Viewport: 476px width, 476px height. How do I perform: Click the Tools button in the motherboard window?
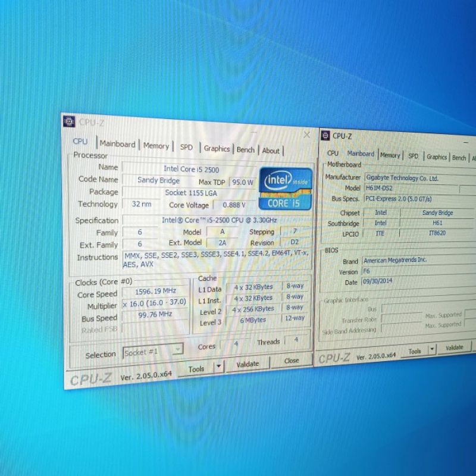point(415,352)
